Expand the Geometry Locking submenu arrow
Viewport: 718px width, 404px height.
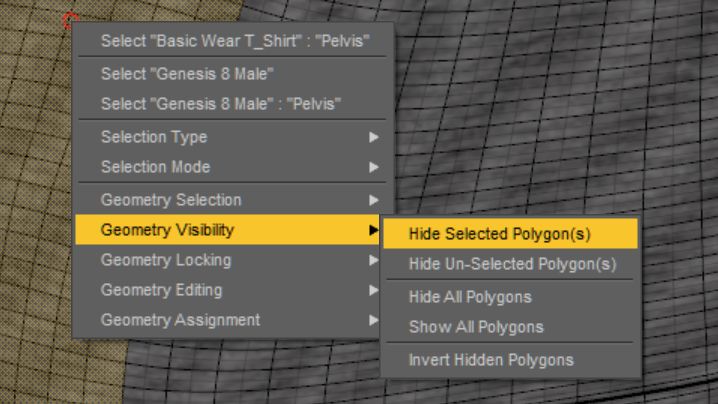374,260
